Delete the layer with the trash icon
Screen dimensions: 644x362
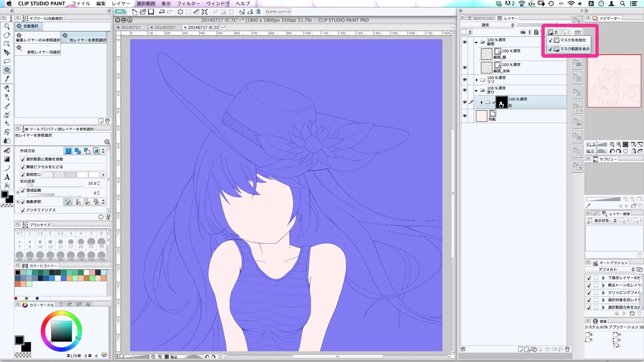568,349
